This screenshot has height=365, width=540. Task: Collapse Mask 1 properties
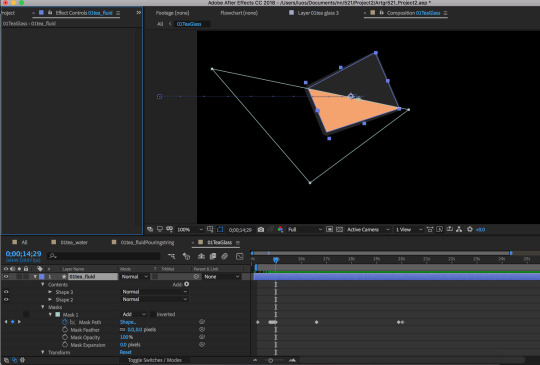click(x=50, y=314)
